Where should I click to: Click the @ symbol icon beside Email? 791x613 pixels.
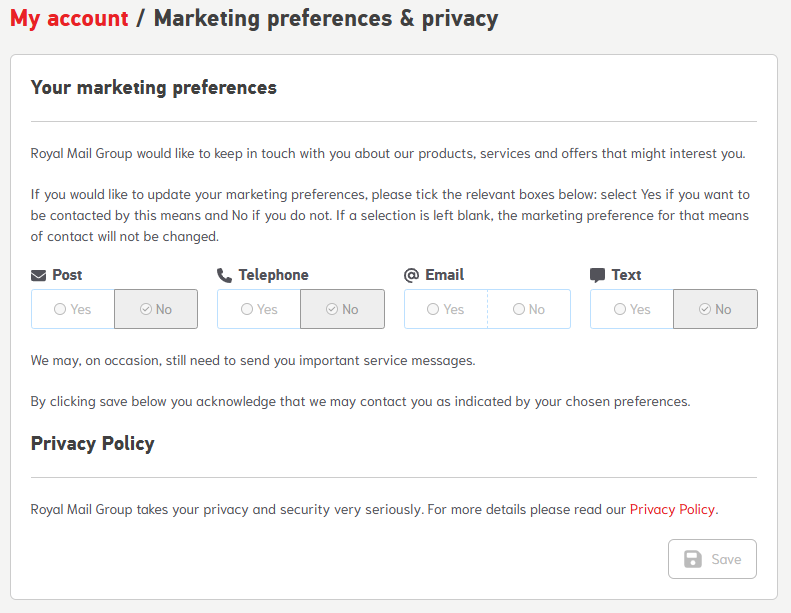[412, 275]
